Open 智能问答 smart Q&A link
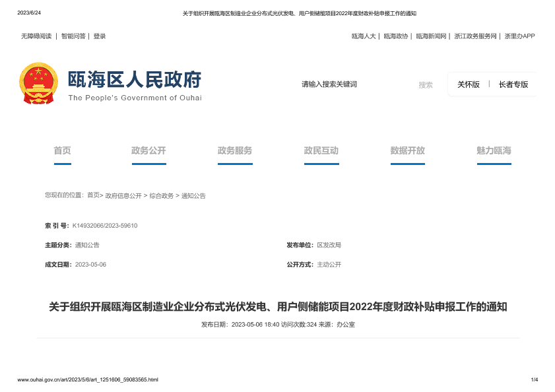 (73, 36)
